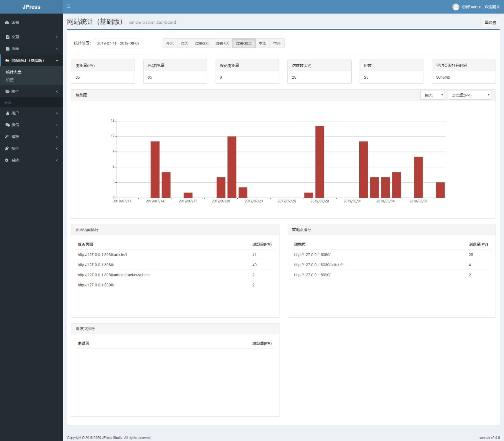Click the IP数 card header

pos(391,66)
